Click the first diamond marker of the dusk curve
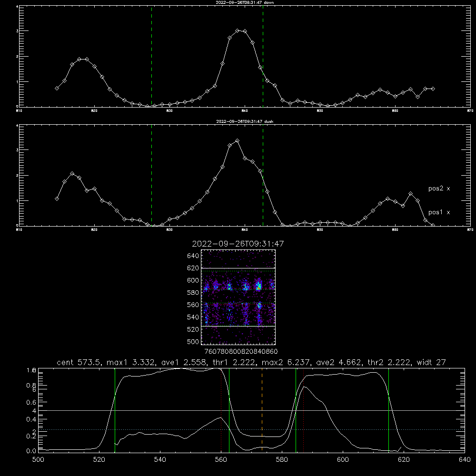This screenshot has width=476, height=476. 57,199
